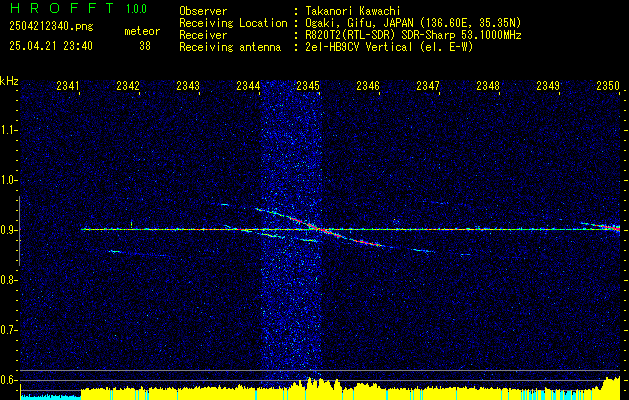Click the date stamp 25.04.21 23:40
This screenshot has width=629, height=400.
click(x=51, y=46)
